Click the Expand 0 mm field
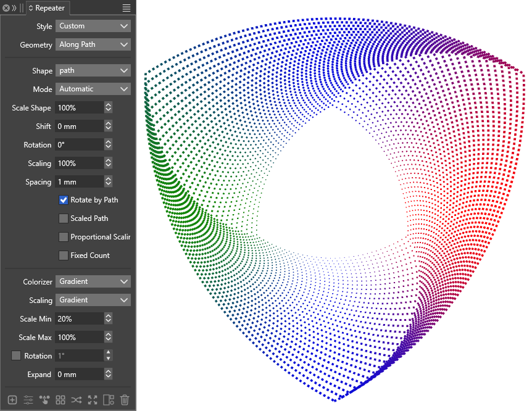The height and width of the screenshot is (411, 532). (x=80, y=375)
